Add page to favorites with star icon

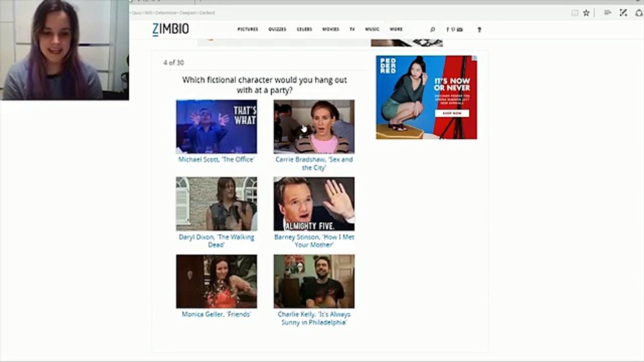[x=586, y=13]
